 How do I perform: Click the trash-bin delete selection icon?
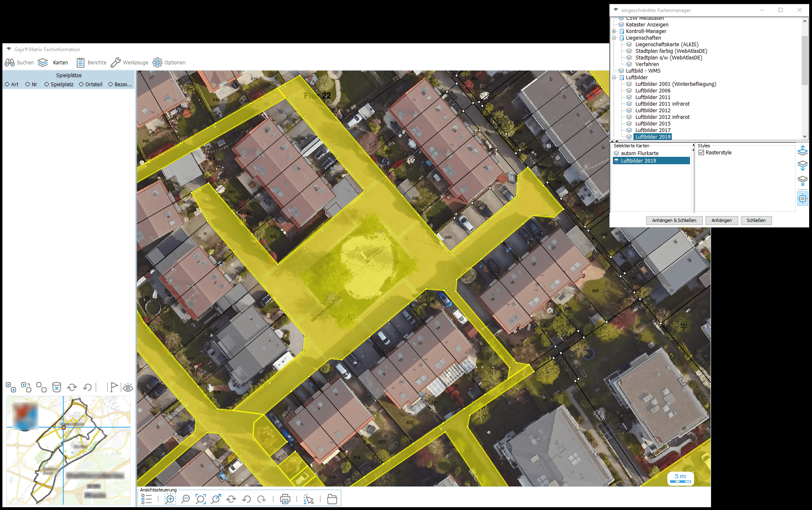click(x=56, y=387)
